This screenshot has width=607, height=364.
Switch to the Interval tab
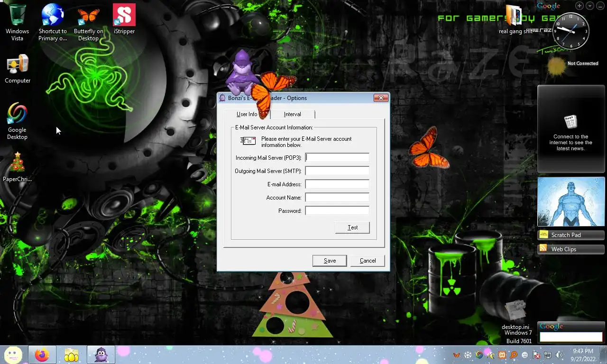[293, 114]
